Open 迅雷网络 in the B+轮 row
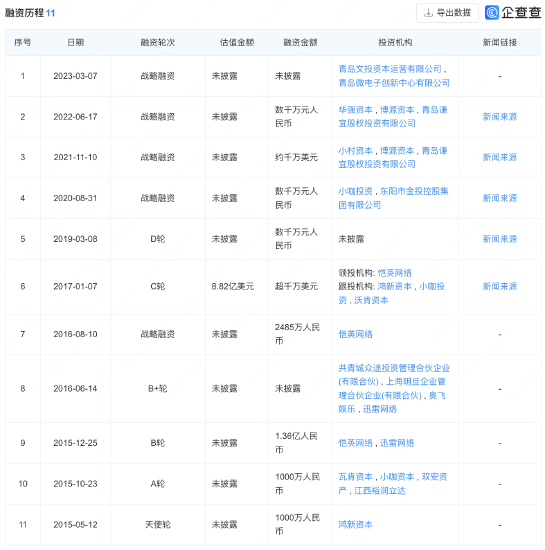Screen dimensions: 545x550 click(379, 409)
